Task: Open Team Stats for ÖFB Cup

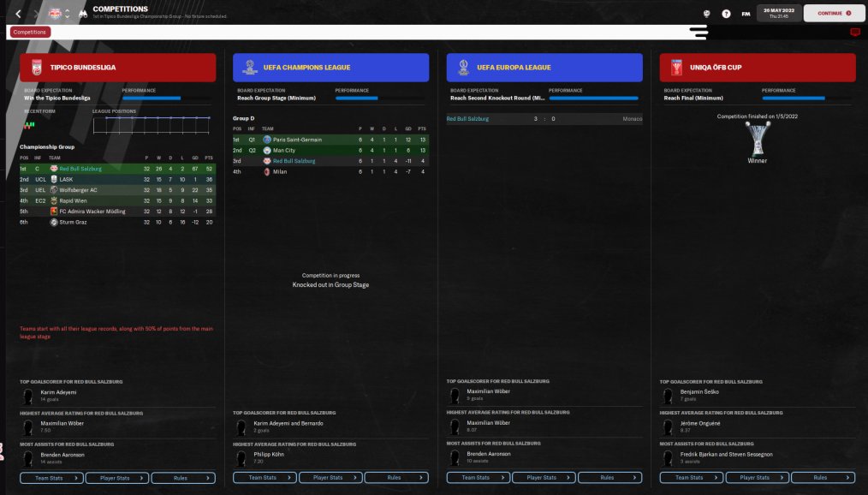Action: click(692, 477)
